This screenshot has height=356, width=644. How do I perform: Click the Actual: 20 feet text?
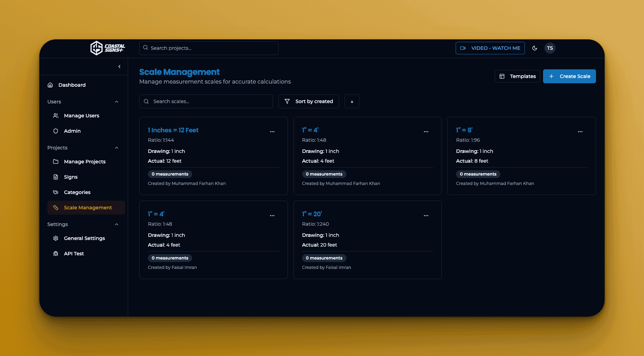[320, 245]
